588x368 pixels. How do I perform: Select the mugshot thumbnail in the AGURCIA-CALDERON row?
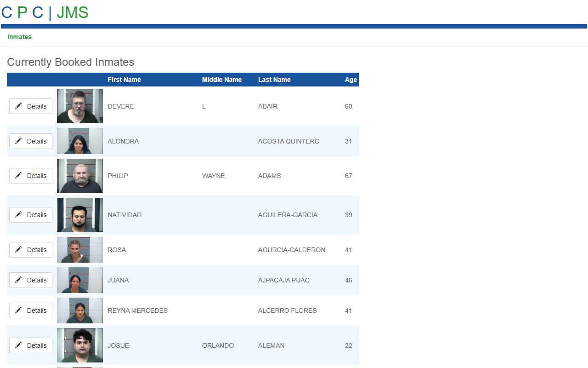80,250
